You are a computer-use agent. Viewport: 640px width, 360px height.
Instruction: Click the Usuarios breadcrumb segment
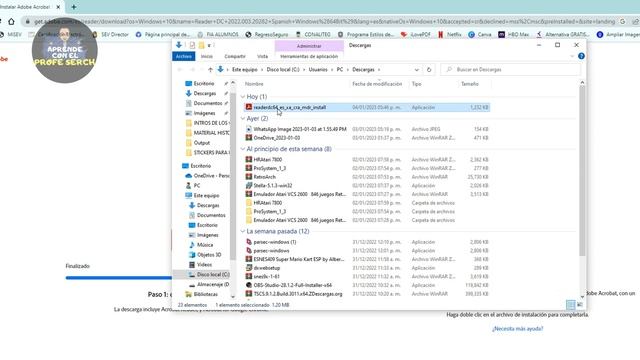(318, 70)
